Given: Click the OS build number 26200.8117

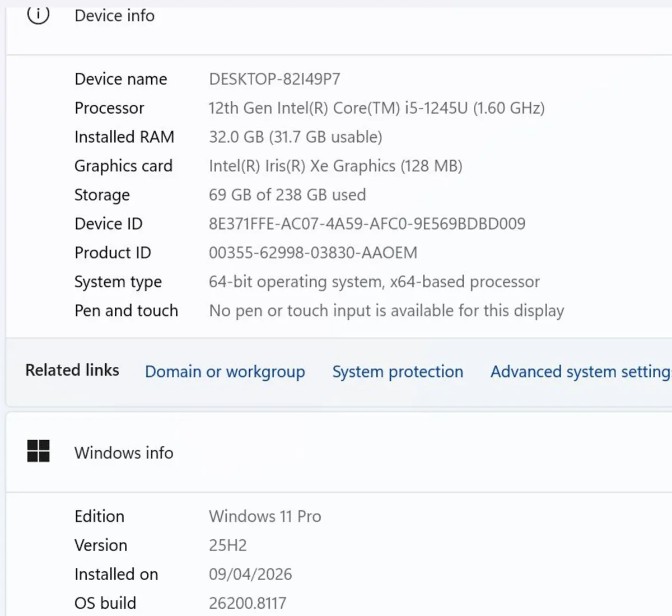Looking at the screenshot, I should (x=248, y=603).
